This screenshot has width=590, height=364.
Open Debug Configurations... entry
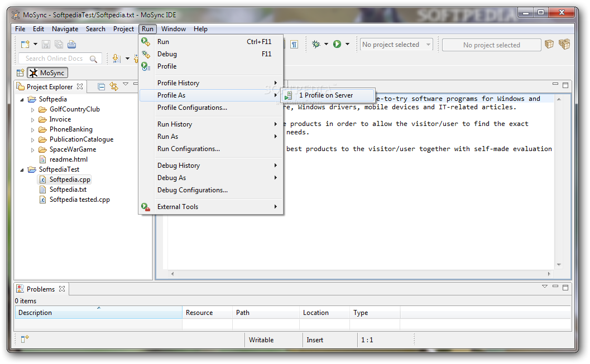pyautogui.click(x=211, y=190)
